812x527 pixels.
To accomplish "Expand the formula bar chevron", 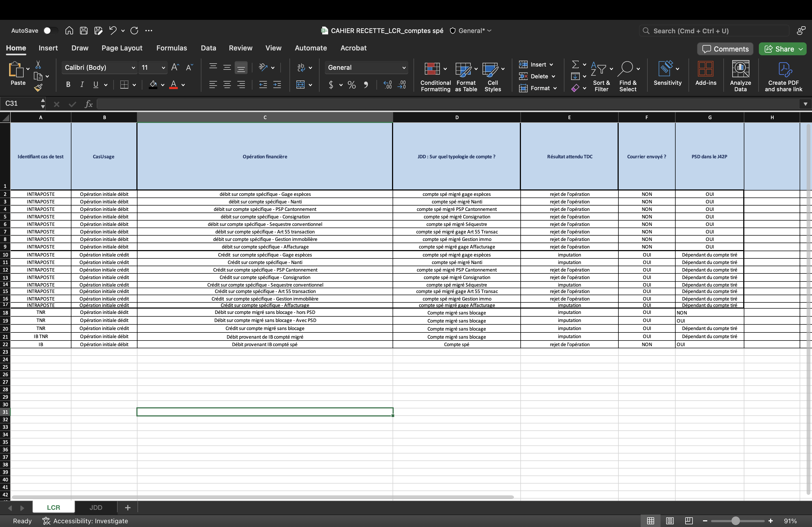I will pyautogui.click(x=805, y=104).
